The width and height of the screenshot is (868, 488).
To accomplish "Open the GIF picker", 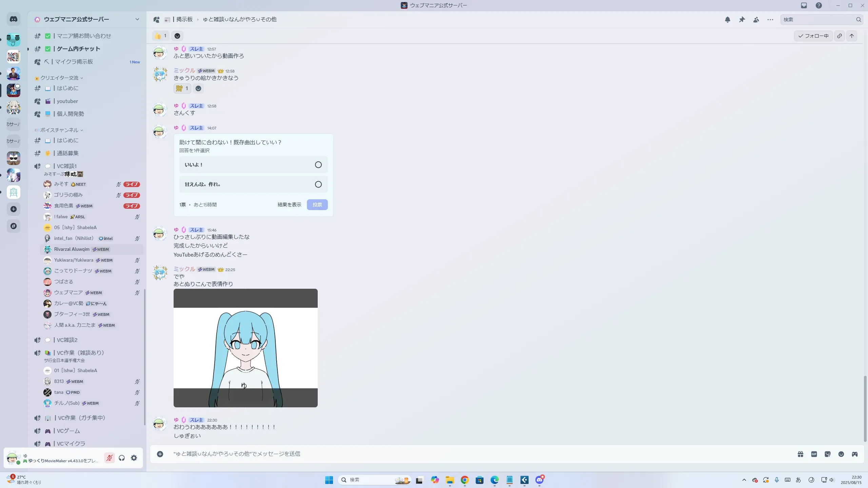I will tap(814, 454).
